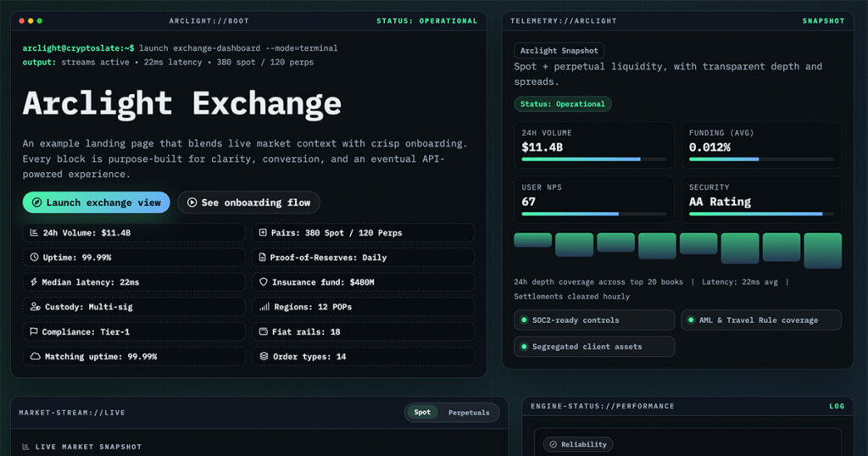This screenshot has height=456, width=868.
Task: Click the lightning icon beside Median latency
Action: point(34,282)
